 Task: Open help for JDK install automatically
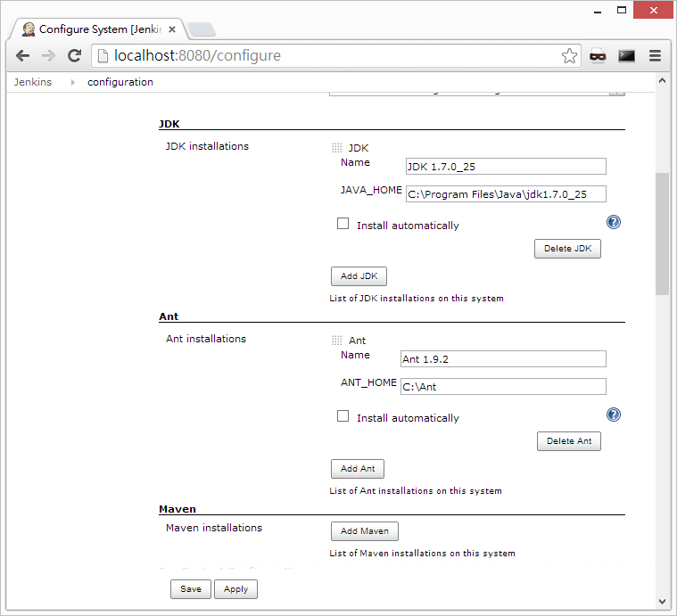(x=613, y=222)
